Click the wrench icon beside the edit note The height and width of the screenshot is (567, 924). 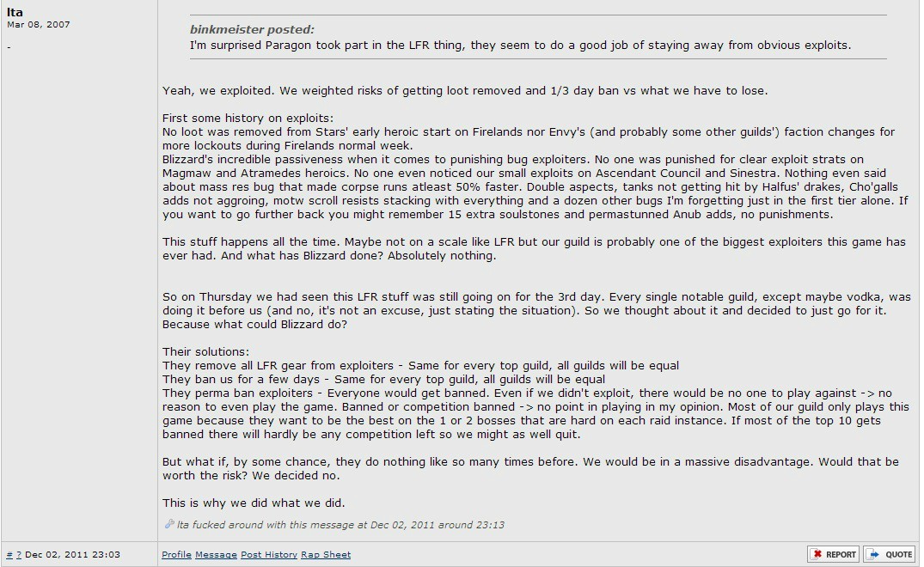pos(169,523)
